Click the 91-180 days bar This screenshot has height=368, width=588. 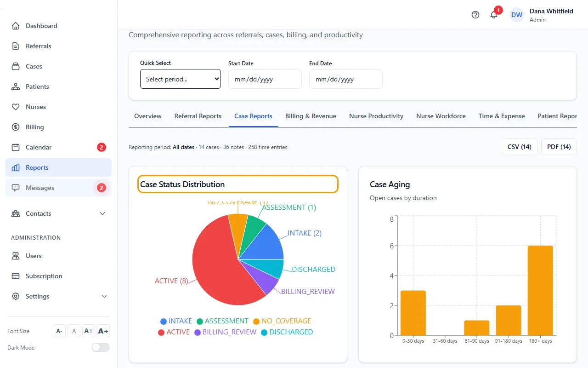(x=509, y=320)
